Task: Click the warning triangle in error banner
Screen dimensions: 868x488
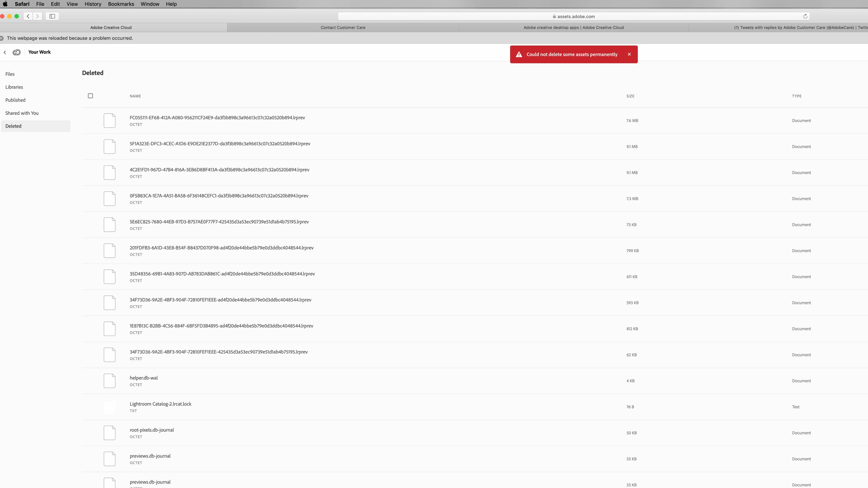Action: tap(519, 55)
